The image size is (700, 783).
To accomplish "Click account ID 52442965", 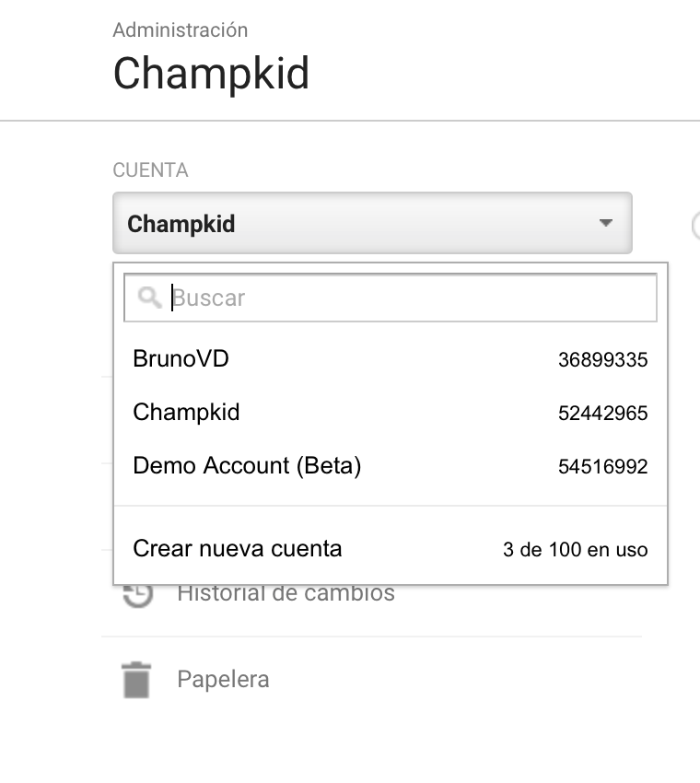I will click(x=602, y=413).
